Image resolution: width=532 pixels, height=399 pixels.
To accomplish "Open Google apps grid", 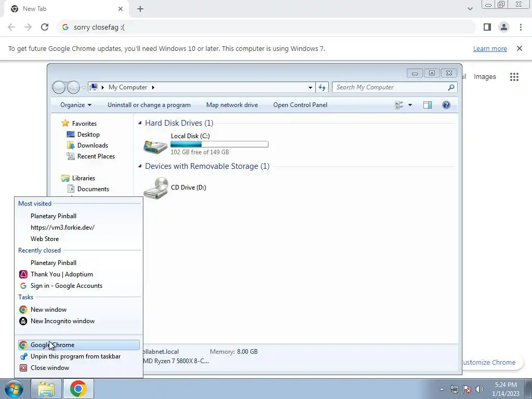I will pyautogui.click(x=514, y=77).
